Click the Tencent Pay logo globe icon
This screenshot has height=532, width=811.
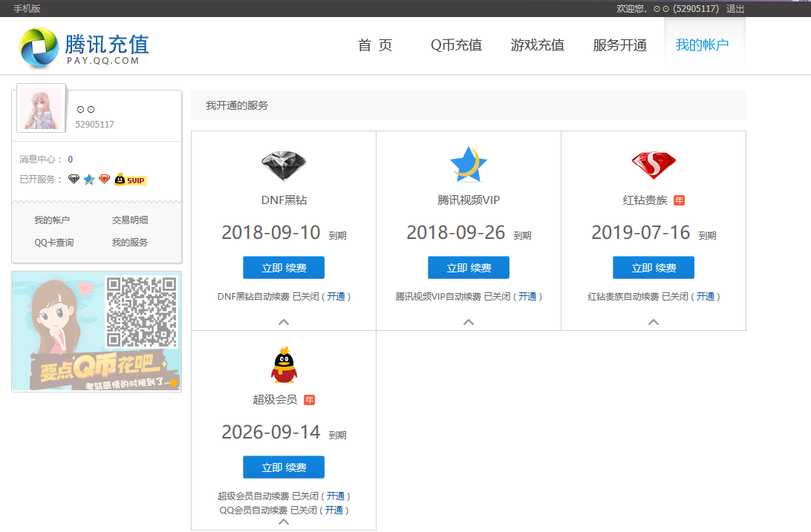(x=39, y=47)
